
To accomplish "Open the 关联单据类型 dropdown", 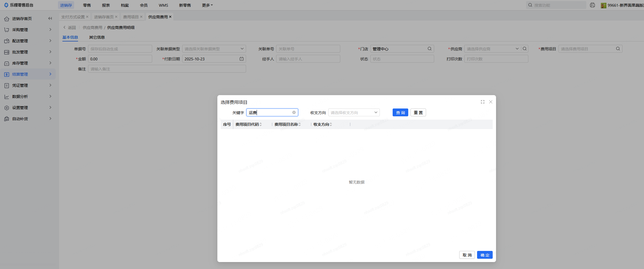I will [214, 49].
